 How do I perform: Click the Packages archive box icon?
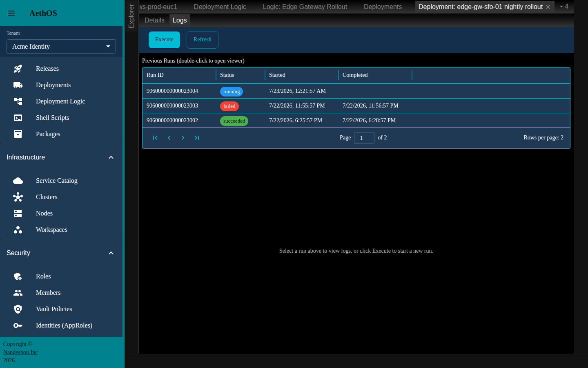pyautogui.click(x=18, y=134)
